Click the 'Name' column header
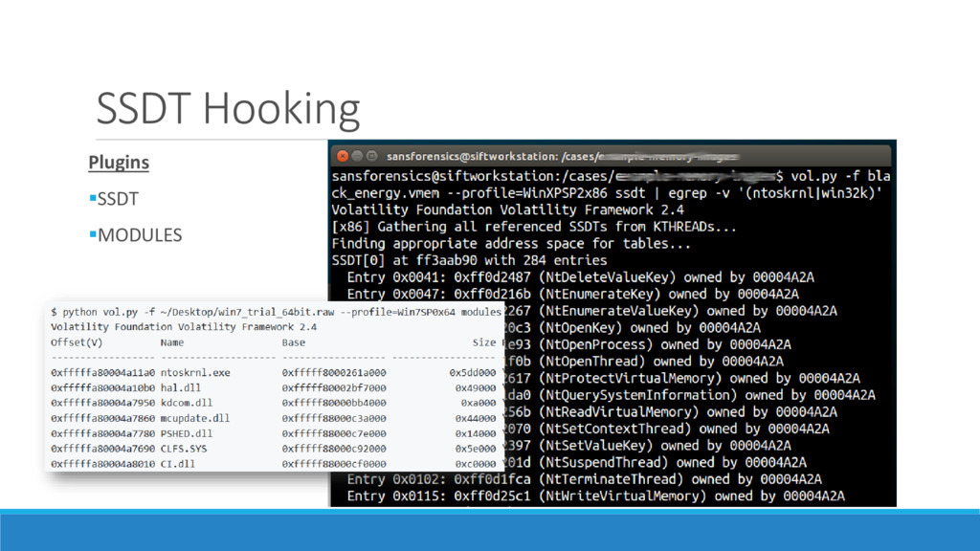The width and height of the screenshot is (980, 551). [x=172, y=342]
